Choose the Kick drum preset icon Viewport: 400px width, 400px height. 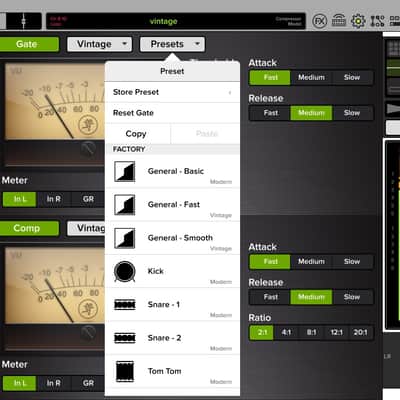pos(125,271)
